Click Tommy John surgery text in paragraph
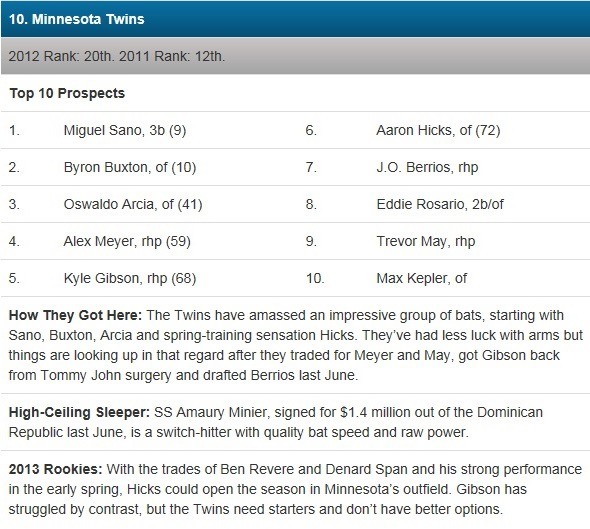The height and width of the screenshot is (529, 590). tap(106, 375)
